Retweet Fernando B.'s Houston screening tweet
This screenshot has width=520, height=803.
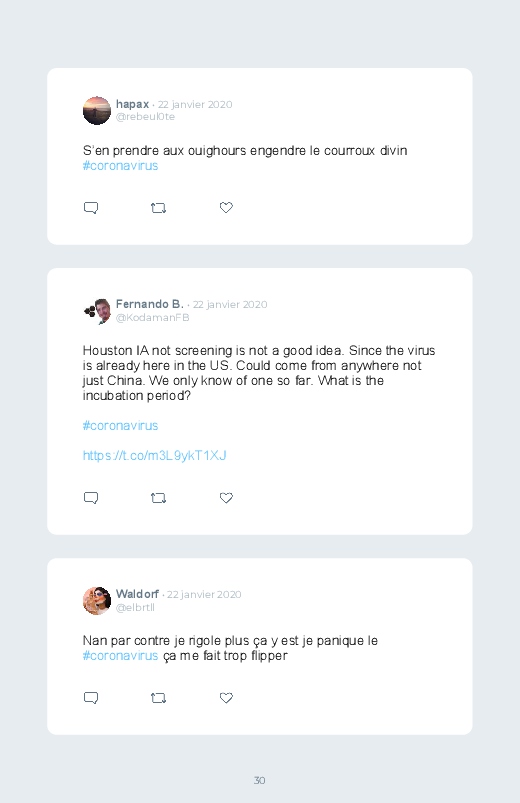point(158,498)
